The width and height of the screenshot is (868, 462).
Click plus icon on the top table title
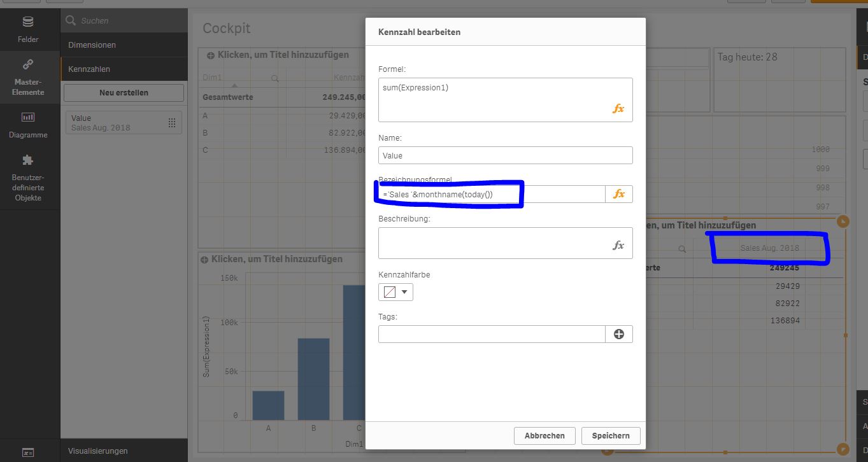210,55
